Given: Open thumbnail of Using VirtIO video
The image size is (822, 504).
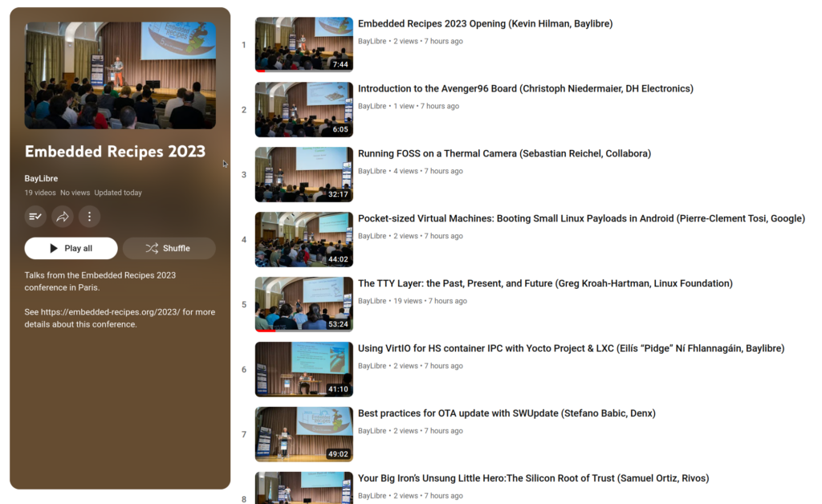Looking at the screenshot, I should click(304, 369).
